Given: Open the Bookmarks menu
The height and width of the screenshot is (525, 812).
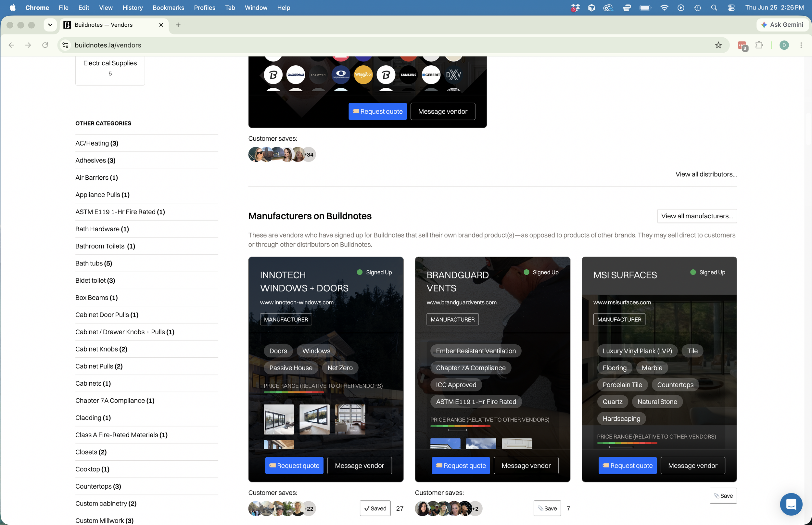Looking at the screenshot, I should [x=168, y=7].
